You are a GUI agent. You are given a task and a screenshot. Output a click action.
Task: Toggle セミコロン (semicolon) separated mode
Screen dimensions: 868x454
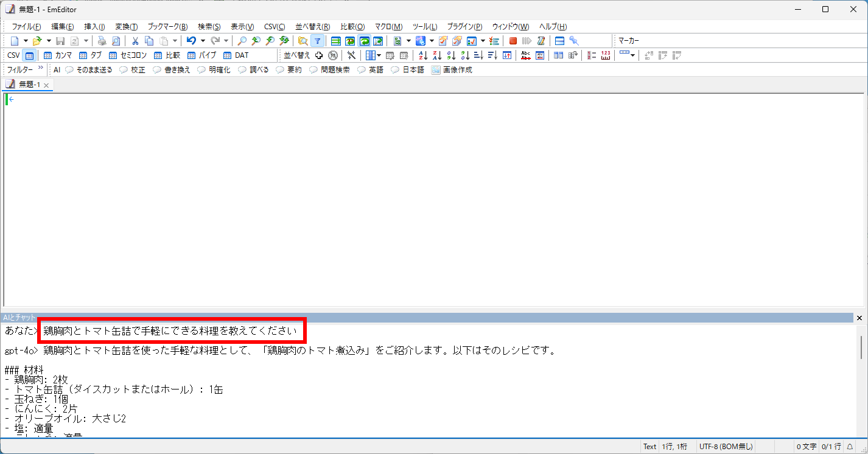pos(128,55)
